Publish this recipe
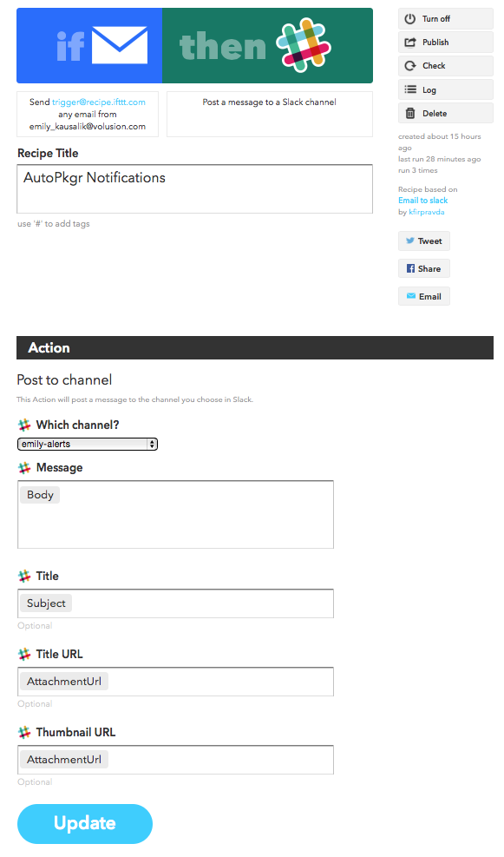The height and width of the screenshot is (857, 504). pos(445,42)
